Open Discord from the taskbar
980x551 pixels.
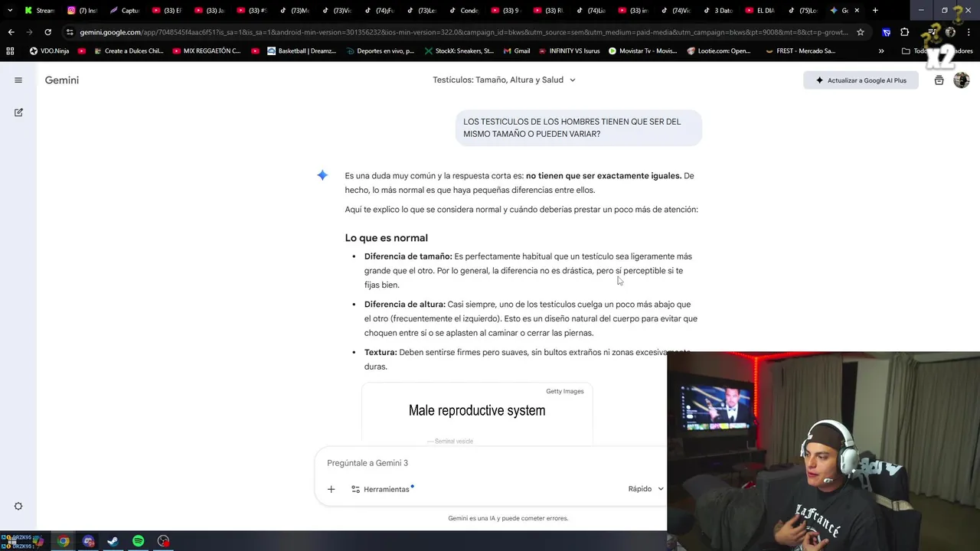88,541
